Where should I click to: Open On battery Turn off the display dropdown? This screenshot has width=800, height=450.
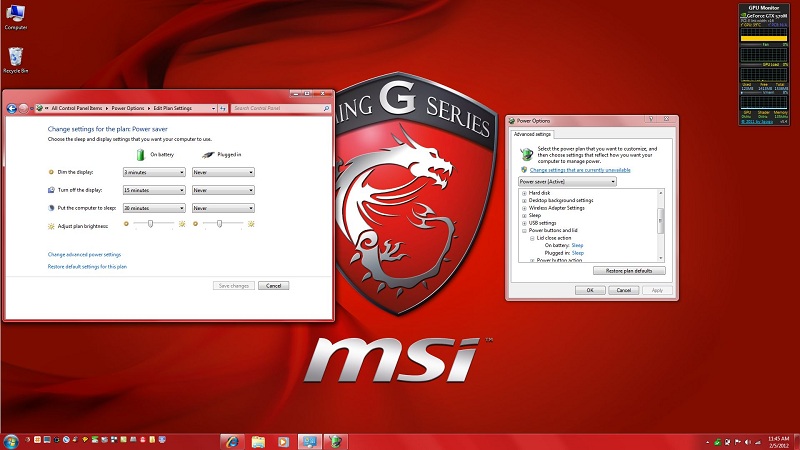click(154, 190)
